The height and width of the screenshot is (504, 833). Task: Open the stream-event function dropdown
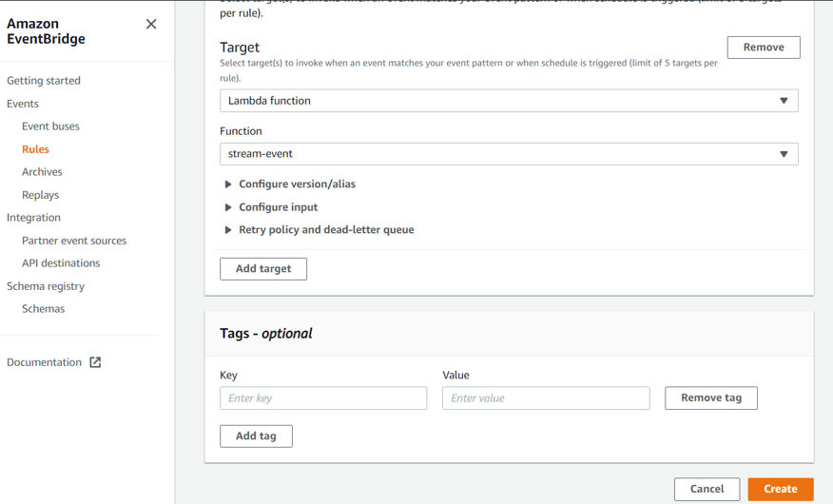[509, 154]
